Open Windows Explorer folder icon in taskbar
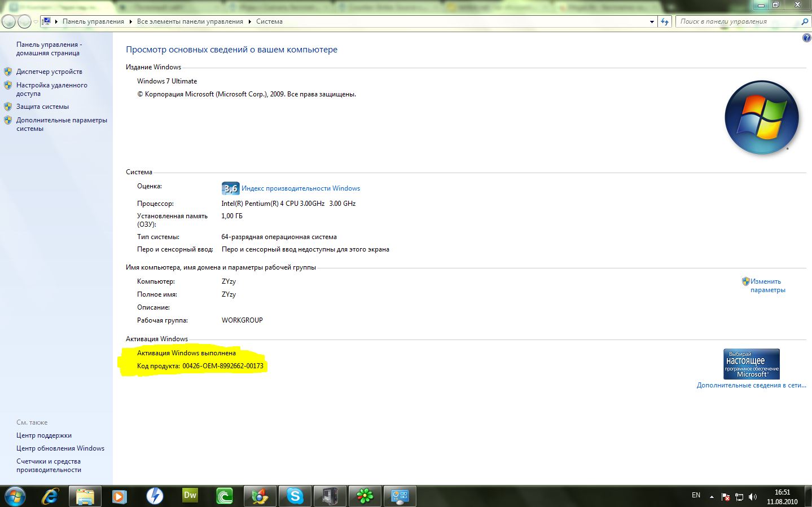 pos(85,496)
